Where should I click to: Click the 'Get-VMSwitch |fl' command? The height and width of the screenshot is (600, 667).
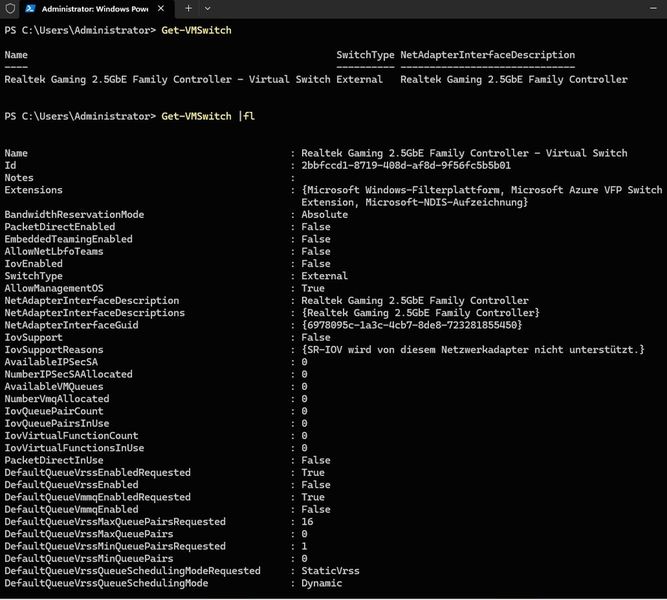point(208,116)
